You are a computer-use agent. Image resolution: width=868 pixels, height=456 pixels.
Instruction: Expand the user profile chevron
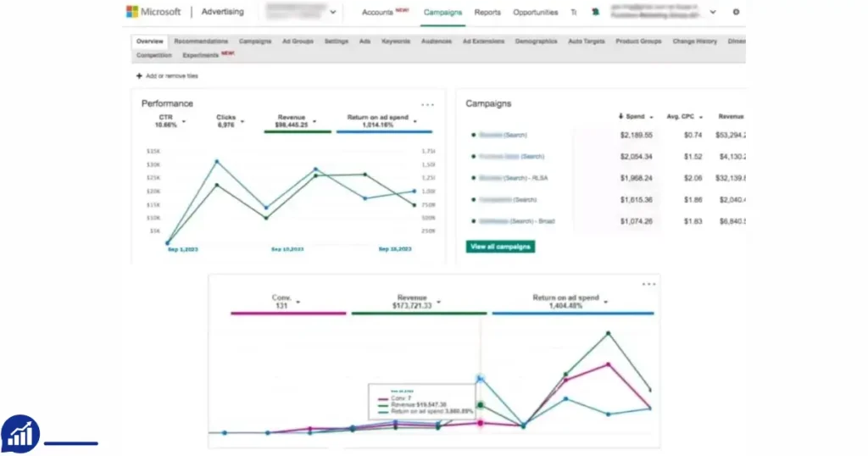[712, 12]
